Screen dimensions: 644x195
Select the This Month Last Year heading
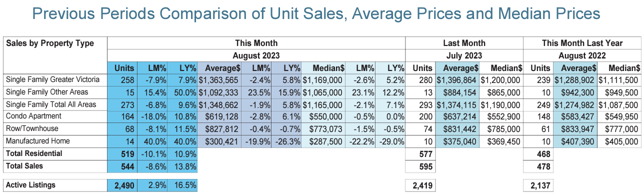[582, 43]
